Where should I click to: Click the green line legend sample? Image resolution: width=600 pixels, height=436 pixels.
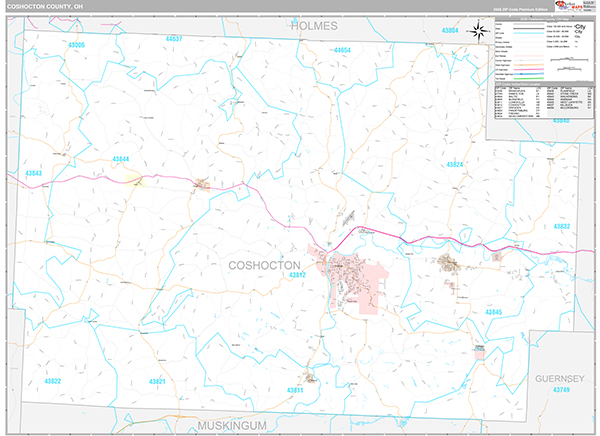click(528, 78)
